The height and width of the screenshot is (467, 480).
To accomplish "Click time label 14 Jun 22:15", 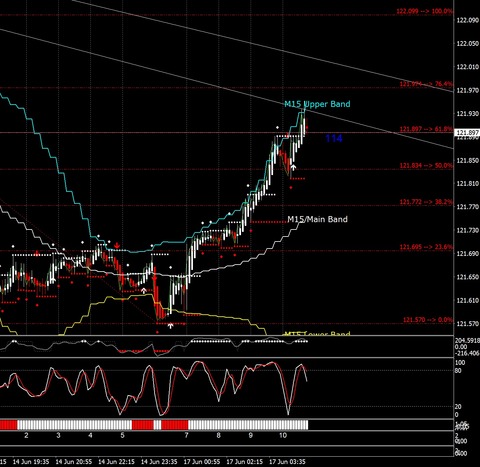I will click(x=116, y=462).
